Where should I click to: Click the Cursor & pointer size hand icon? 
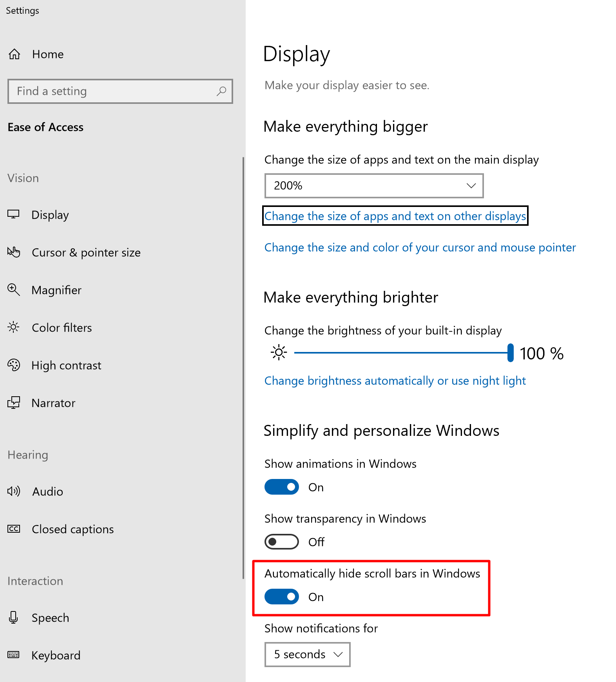pyautogui.click(x=14, y=252)
